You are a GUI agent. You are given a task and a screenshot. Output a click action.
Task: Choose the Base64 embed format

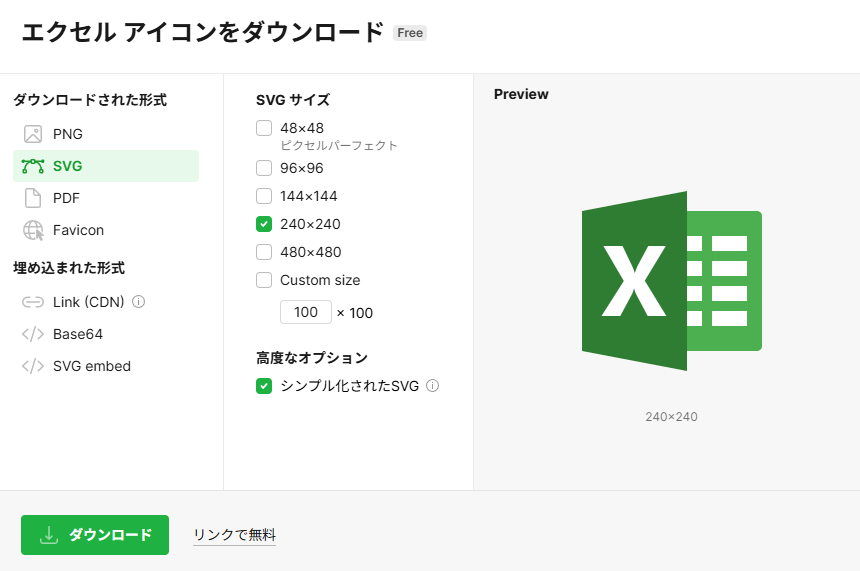(x=106, y=334)
